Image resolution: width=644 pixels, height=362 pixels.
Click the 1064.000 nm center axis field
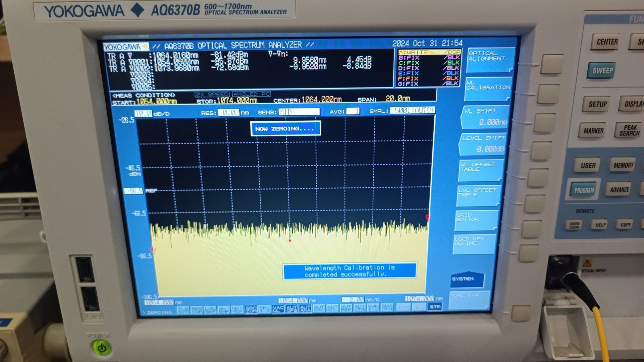click(x=293, y=301)
